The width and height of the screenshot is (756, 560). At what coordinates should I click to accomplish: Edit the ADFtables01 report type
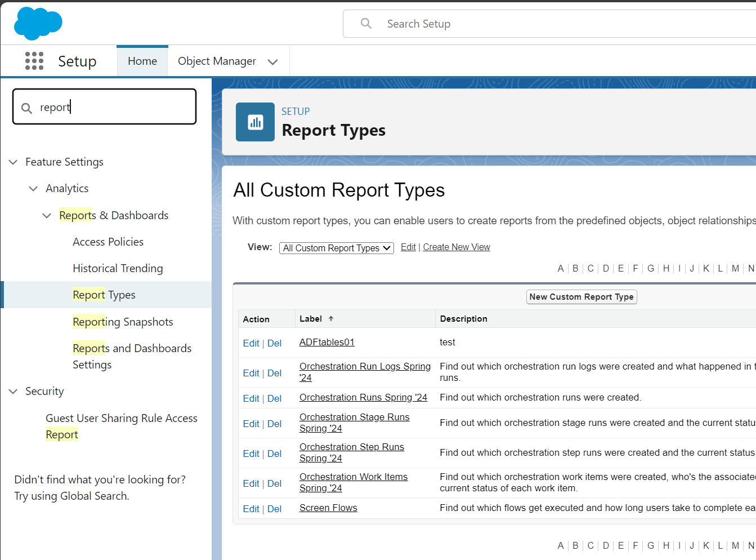tap(251, 343)
